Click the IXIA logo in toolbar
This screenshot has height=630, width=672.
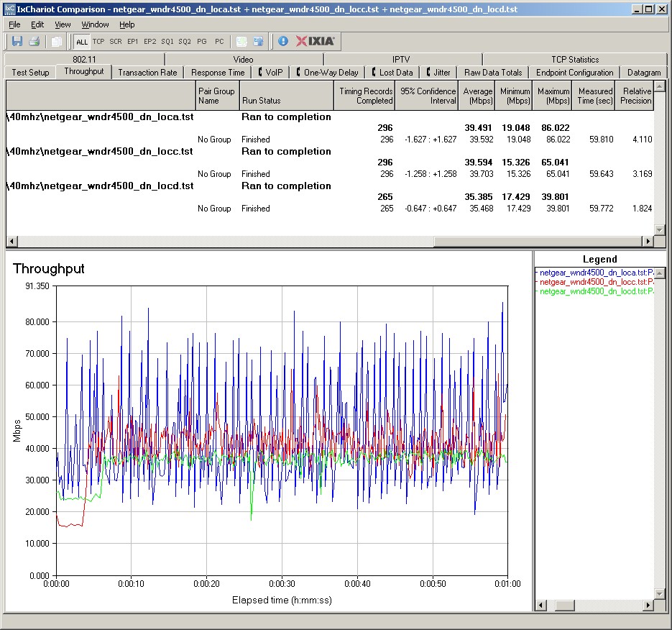(315, 41)
